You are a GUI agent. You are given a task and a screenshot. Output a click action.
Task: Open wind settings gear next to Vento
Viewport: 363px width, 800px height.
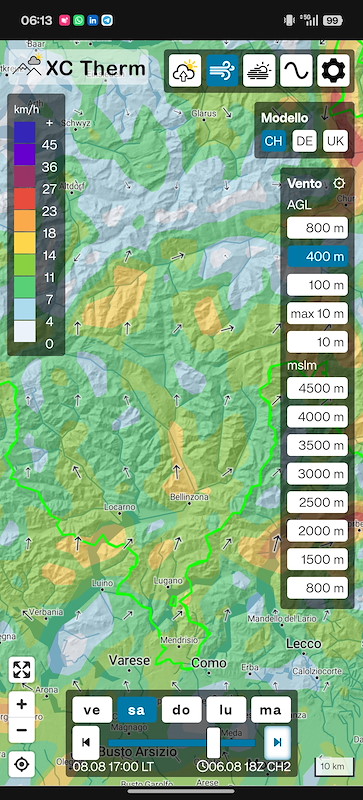(x=339, y=183)
